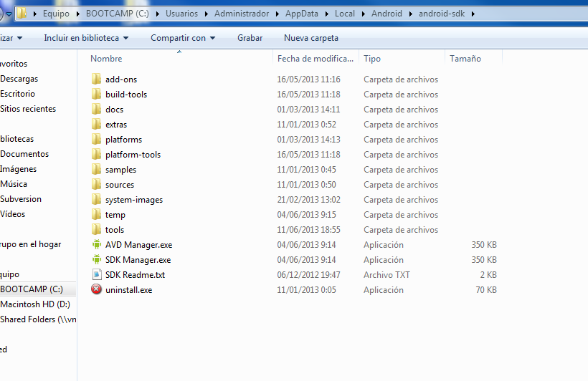Viewport: 588px width, 381px height.
Task: Open Compartir con dropdown menu
Action: point(183,38)
